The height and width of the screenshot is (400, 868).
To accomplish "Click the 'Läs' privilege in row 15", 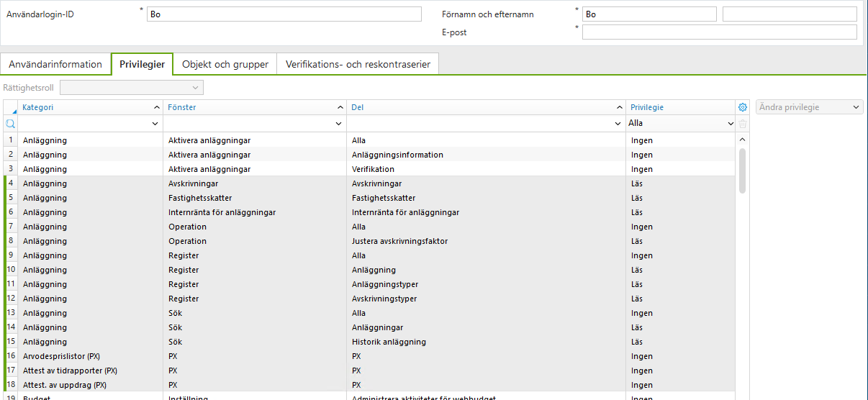I will tap(681, 342).
